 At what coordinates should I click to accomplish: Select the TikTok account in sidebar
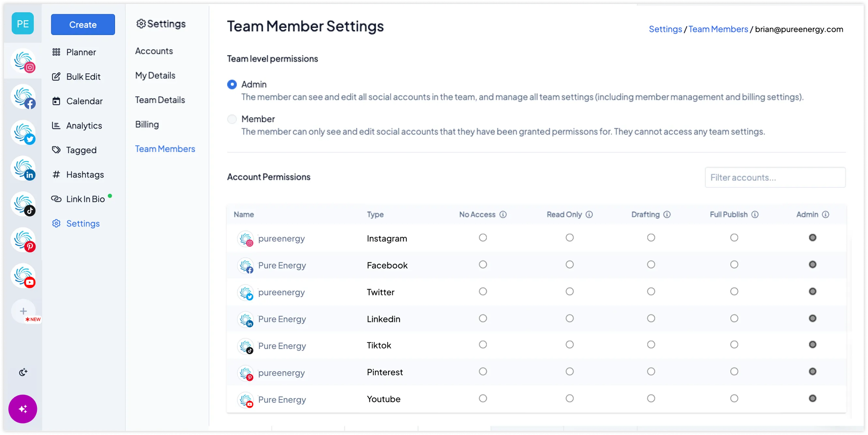coord(23,204)
